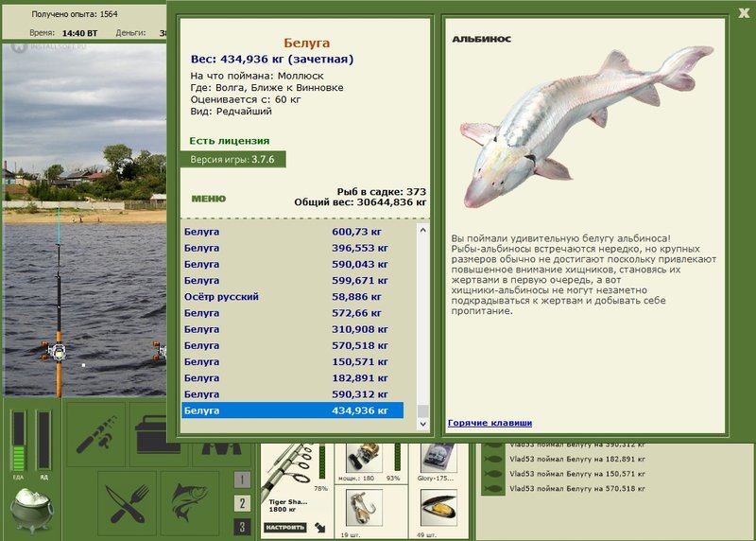Open the fishing rod tackle icon
The image size is (756, 541).
[95, 434]
